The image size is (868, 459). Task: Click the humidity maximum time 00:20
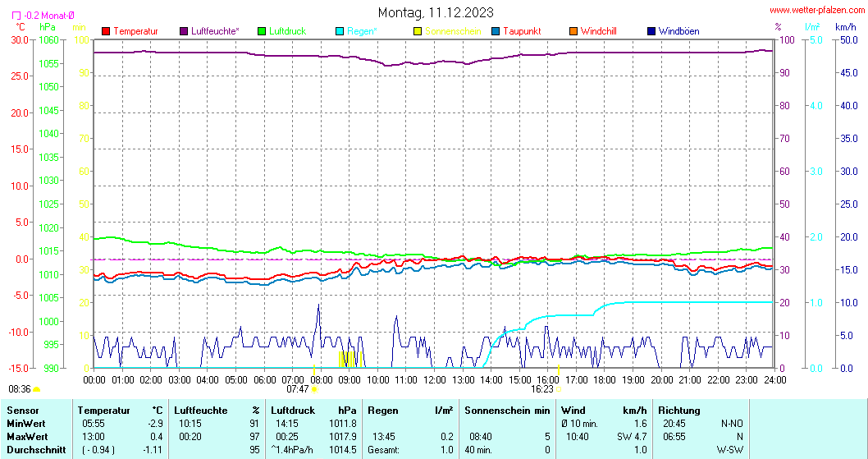tap(190, 437)
